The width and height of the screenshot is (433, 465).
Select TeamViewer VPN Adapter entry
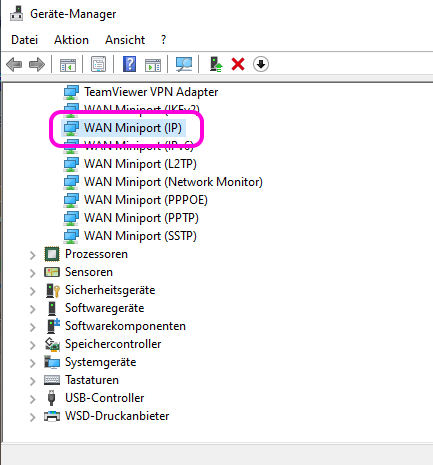click(x=141, y=92)
